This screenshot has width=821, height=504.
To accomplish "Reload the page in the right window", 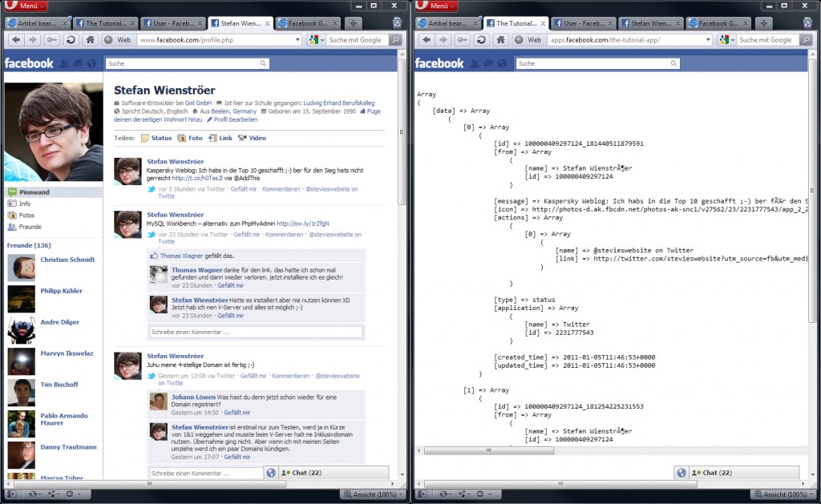I will click(481, 40).
